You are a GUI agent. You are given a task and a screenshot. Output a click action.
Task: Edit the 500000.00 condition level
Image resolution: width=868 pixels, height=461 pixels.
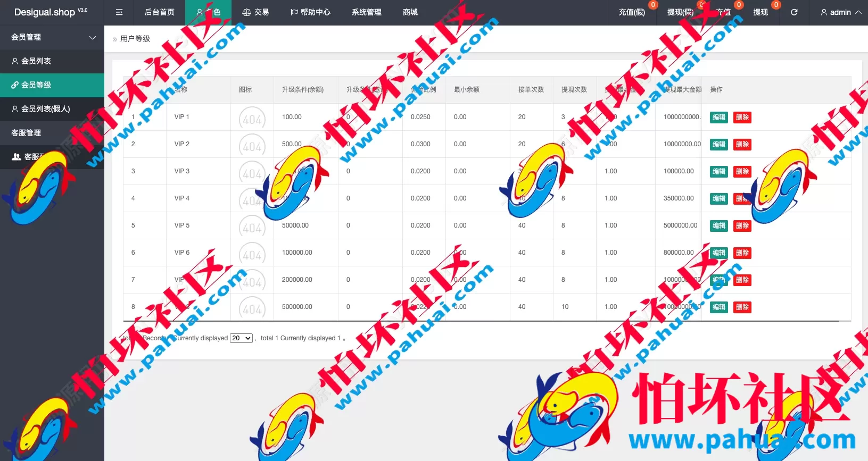coord(719,307)
